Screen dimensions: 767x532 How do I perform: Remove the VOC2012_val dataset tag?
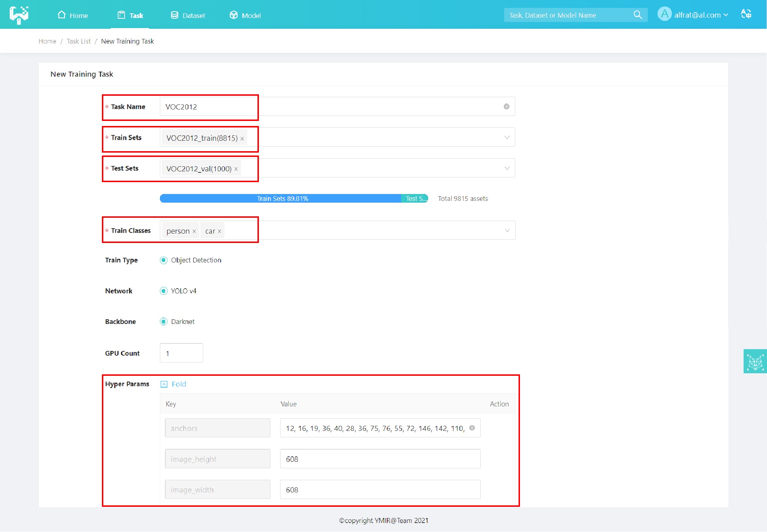click(236, 169)
